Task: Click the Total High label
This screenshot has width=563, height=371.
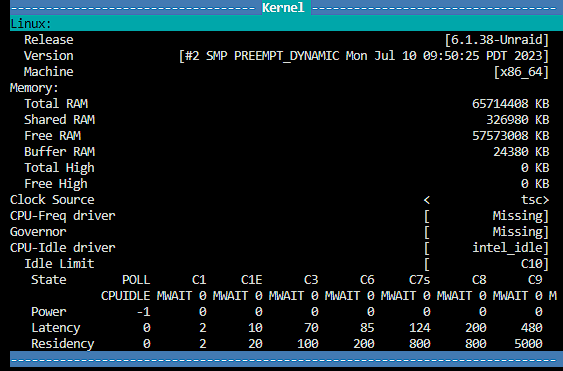Action: [60, 168]
